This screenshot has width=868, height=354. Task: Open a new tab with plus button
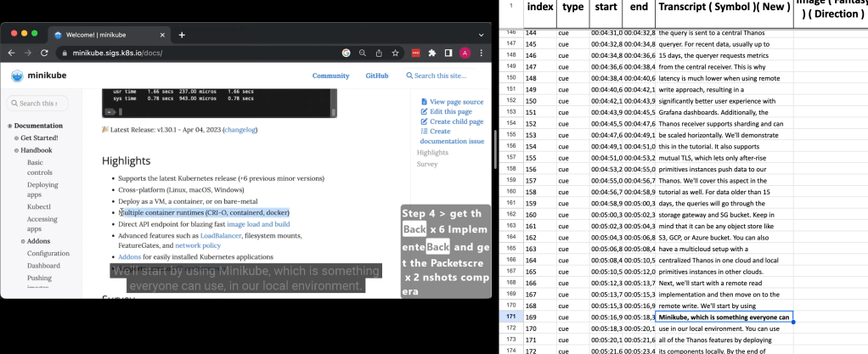coord(182,35)
